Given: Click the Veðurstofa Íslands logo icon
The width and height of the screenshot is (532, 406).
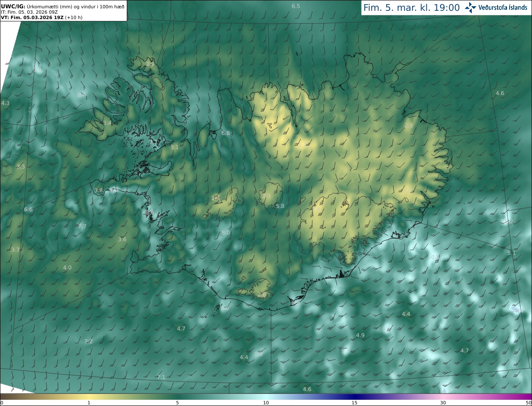Looking at the screenshot, I should pos(470,7).
